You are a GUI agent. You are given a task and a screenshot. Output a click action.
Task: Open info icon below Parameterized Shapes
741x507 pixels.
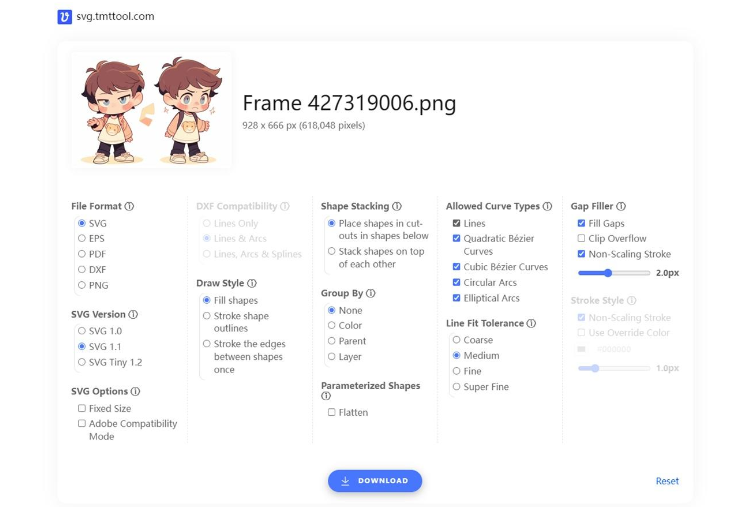point(326,396)
